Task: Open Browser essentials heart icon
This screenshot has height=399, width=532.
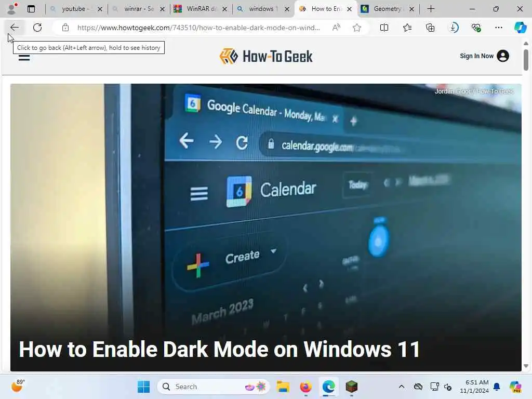Action: [476, 28]
